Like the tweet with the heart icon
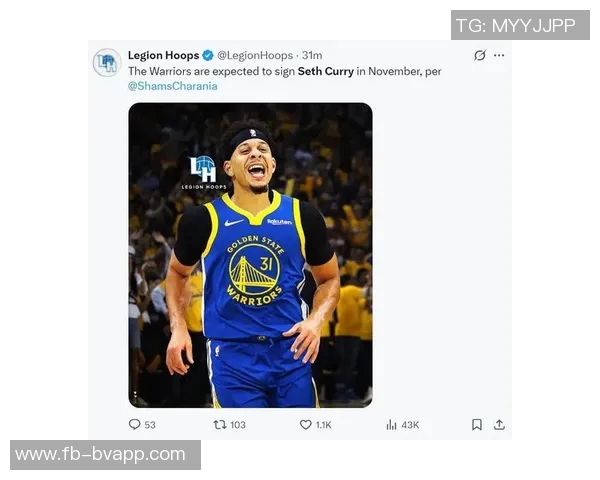Viewport: 600px width, 480px height. (306, 425)
